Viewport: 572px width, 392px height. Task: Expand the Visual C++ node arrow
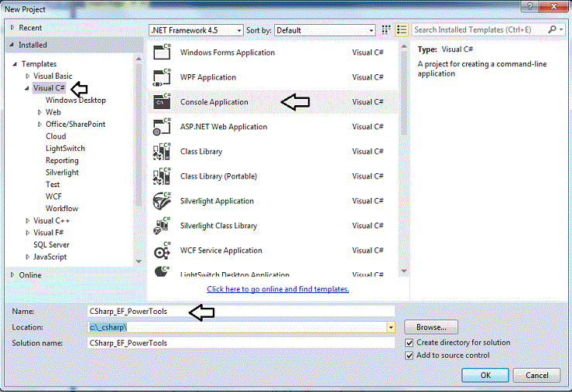coord(27,220)
